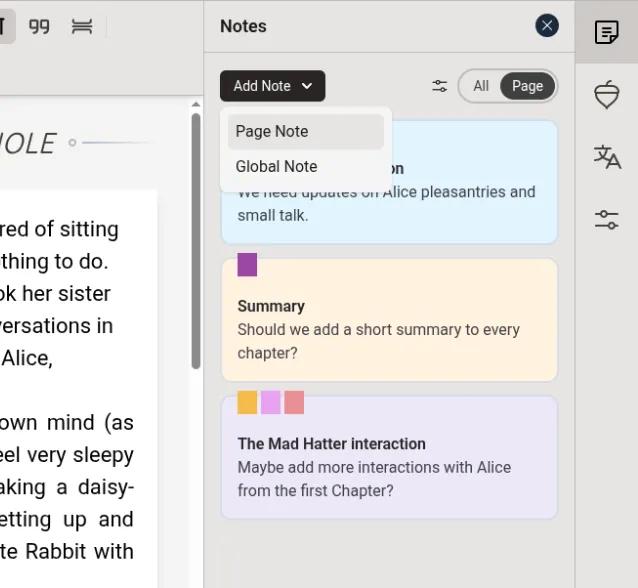This screenshot has width=638, height=588.
Task: Click the salmon red tag on Mad Hatter note
Action: (x=294, y=402)
